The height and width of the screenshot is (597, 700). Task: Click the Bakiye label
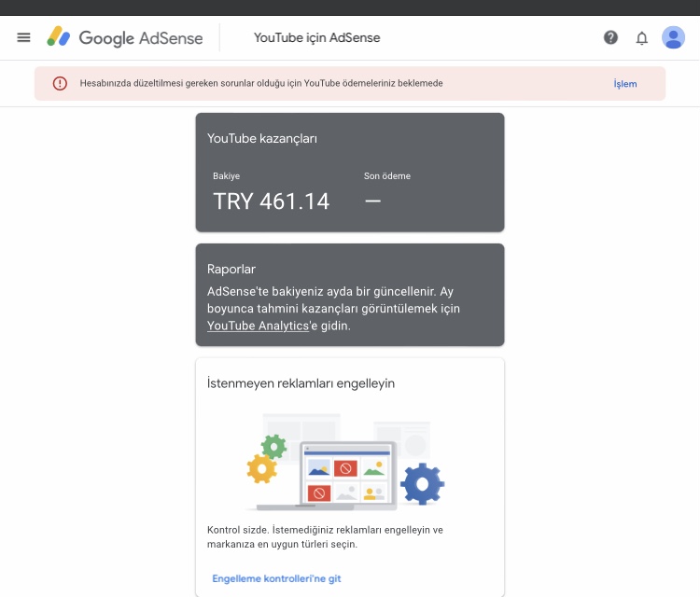[227, 175]
